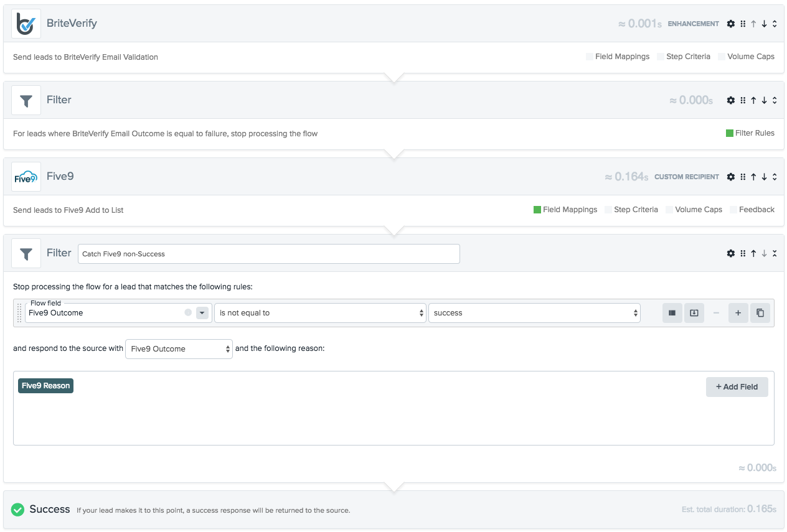Open Filter Rules of first Filter
This screenshot has width=787, height=532.
coord(750,133)
